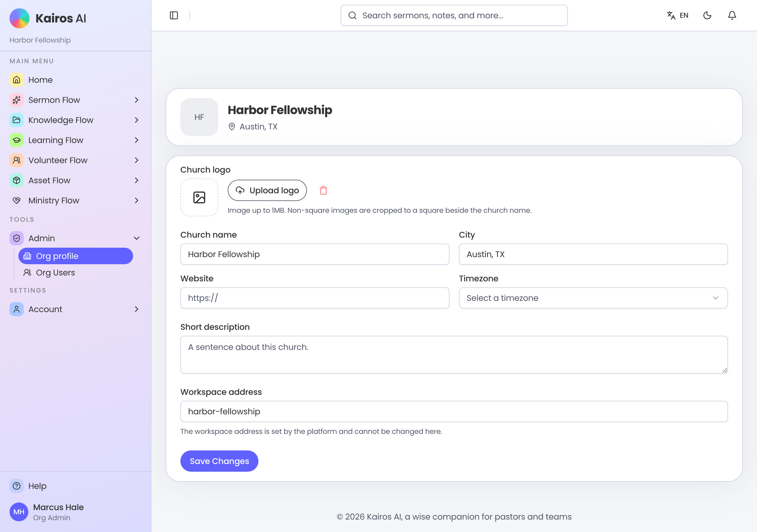Open the Org profile menu item
Viewport: 757px width, 532px height.
pos(75,256)
